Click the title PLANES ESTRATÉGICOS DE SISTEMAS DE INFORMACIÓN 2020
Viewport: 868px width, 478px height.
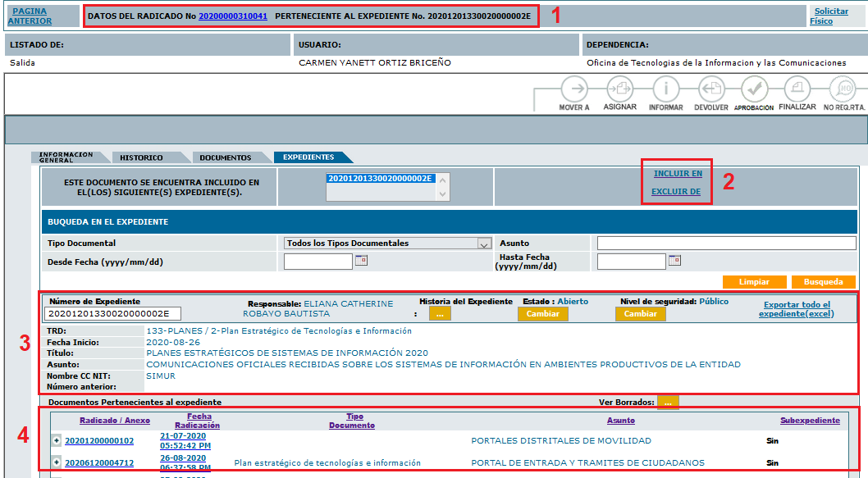(x=287, y=353)
